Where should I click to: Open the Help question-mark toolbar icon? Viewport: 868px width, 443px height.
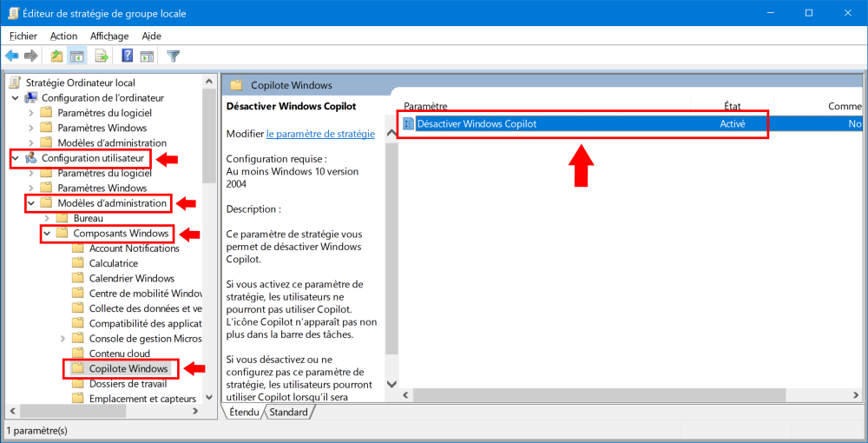point(128,56)
